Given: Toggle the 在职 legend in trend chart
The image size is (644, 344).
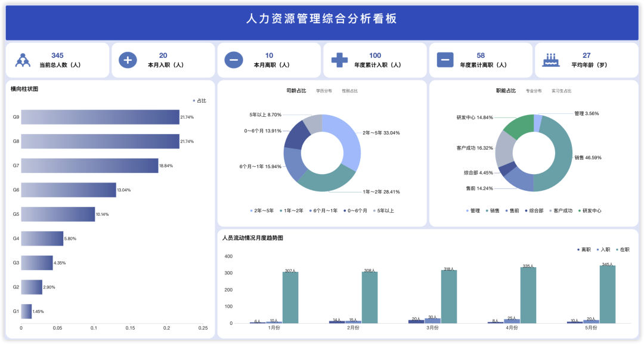Looking at the screenshot, I should pyautogui.click(x=623, y=250).
